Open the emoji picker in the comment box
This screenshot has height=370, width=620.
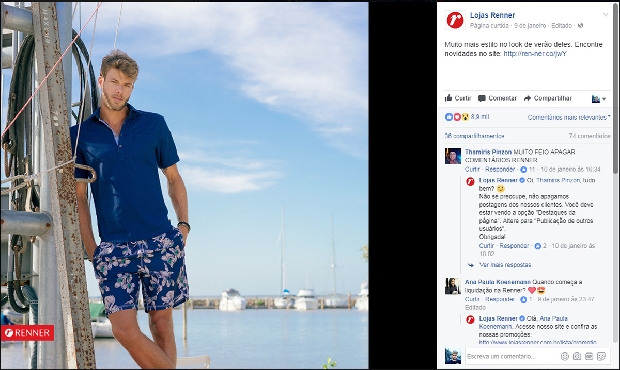[565, 356]
